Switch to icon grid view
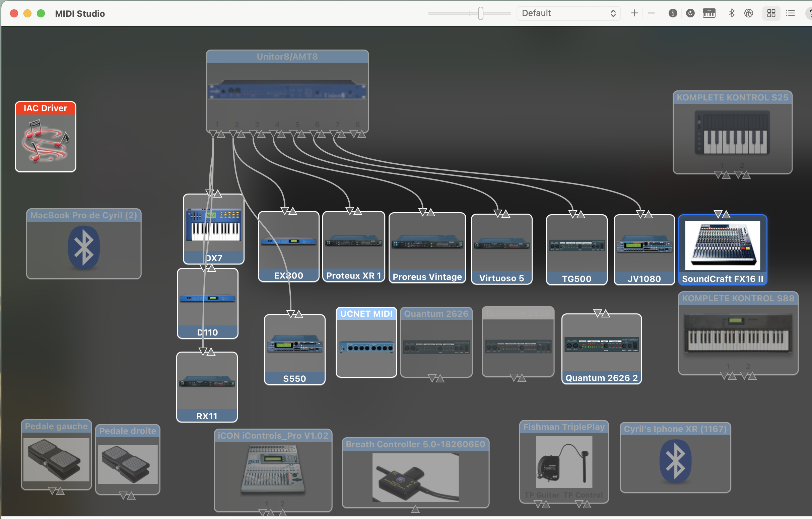This screenshot has height=519, width=812. pos(771,13)
